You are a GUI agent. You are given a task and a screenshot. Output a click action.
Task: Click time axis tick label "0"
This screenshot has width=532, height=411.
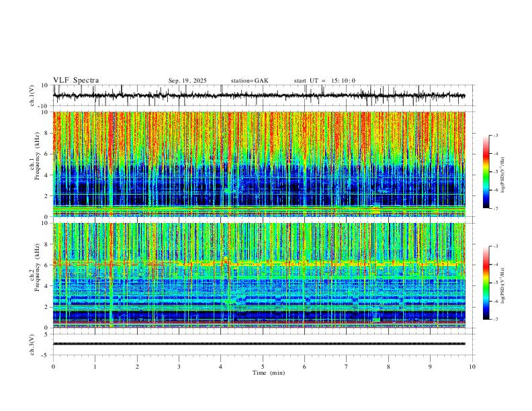pos(53,367)
